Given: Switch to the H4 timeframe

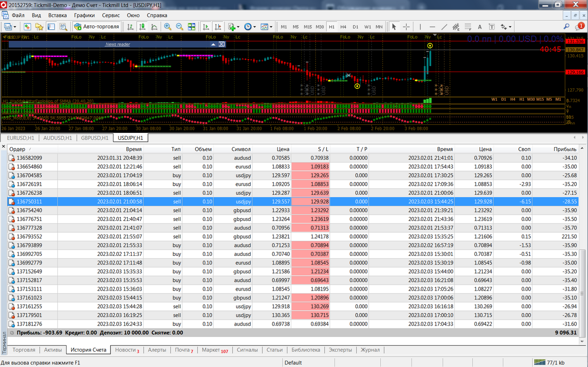Looking at the screenshot, I should click(x=343, y=27).
